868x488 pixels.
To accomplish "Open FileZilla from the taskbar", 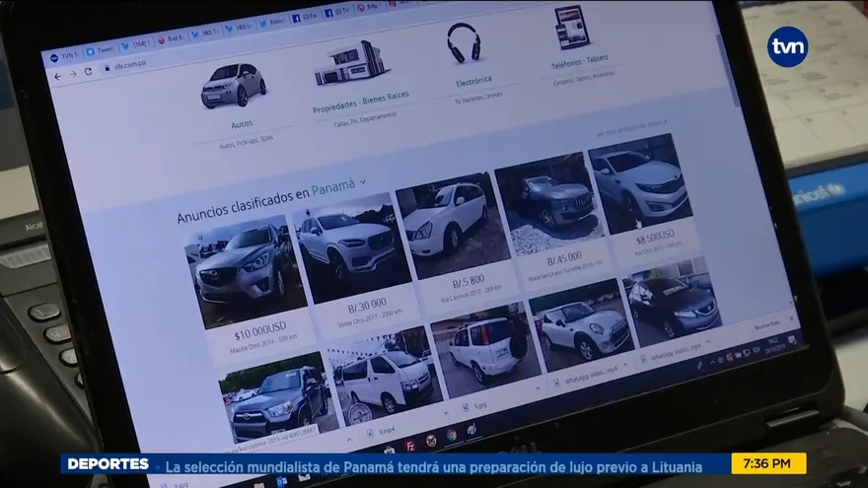I will (410, 446).
